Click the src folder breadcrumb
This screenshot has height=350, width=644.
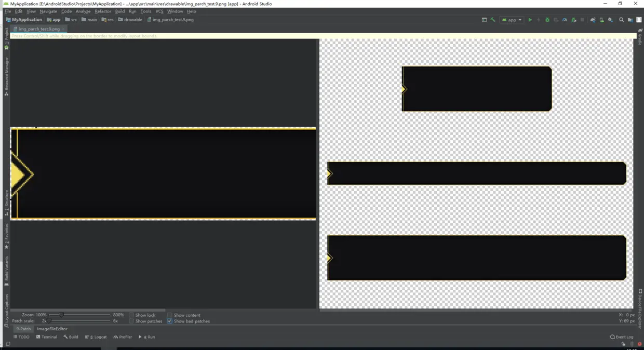click(x=71, y=20)
